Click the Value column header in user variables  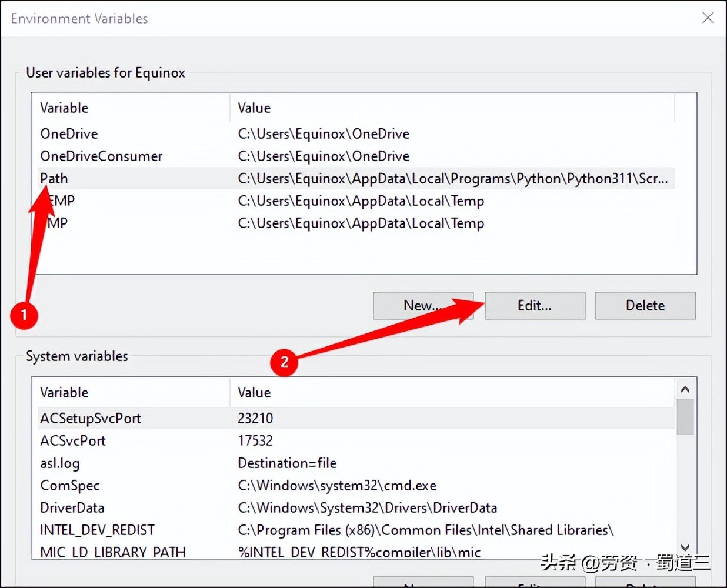tap(254, 108)
